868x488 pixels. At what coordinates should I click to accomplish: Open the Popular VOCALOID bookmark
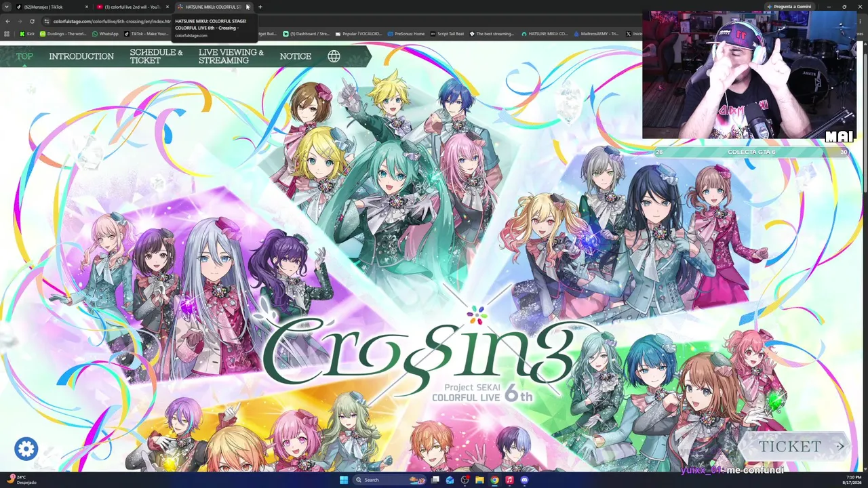click(x=359, y=33)
